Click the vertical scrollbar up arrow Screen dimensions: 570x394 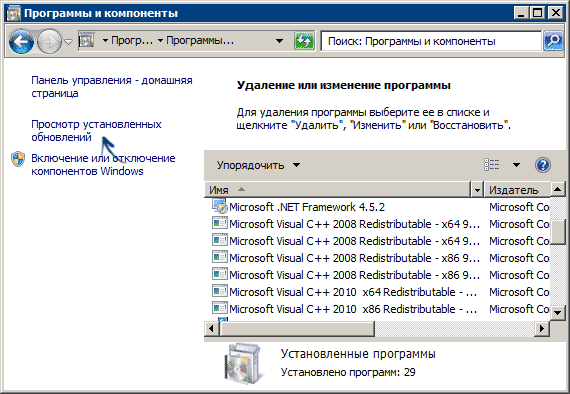pos(558,190)
